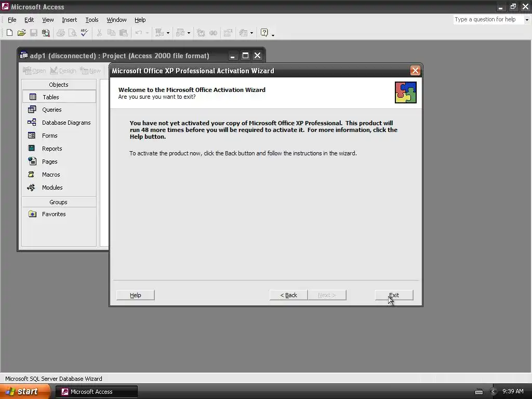Click the Help button in Activation Wizard
The image size is (532, 399).
coord(136,295)
